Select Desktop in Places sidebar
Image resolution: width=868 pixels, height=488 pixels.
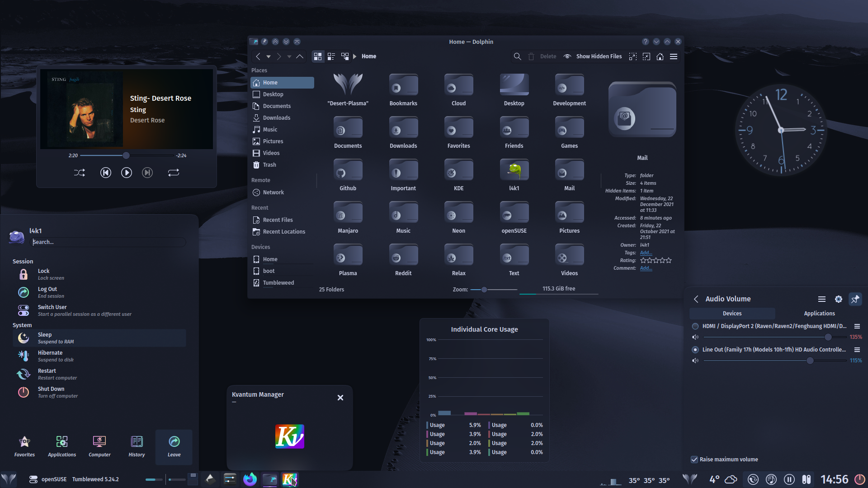[282, 94]
